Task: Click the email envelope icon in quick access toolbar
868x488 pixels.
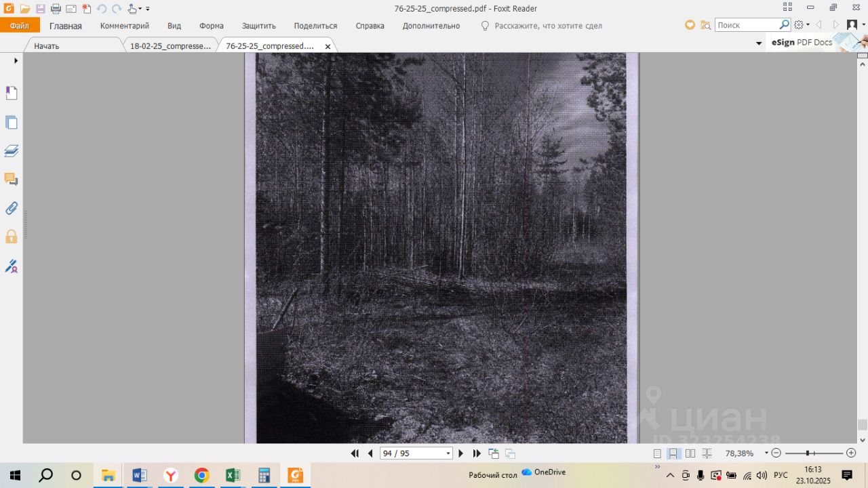Action: coord(71,9)
